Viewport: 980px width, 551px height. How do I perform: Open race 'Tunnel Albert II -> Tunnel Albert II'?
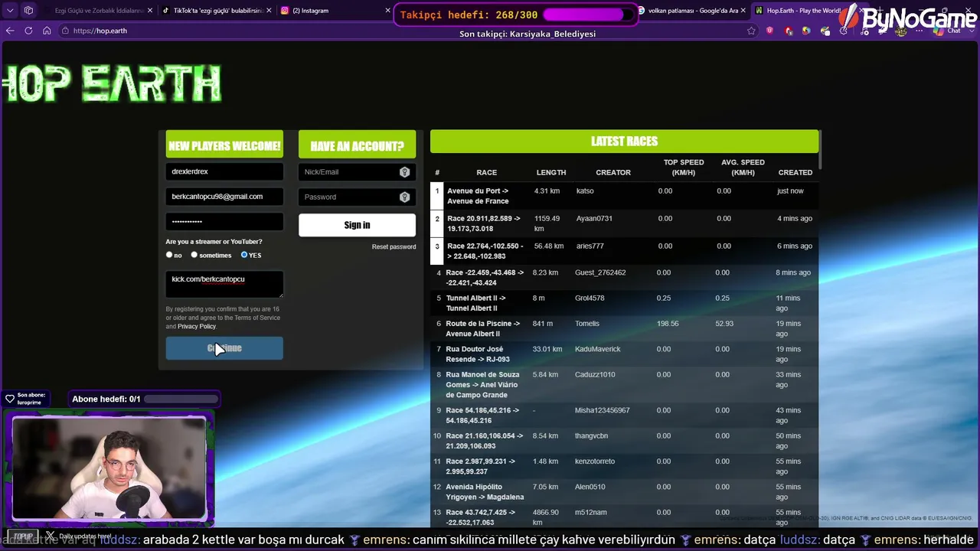[x=475, y=303]
